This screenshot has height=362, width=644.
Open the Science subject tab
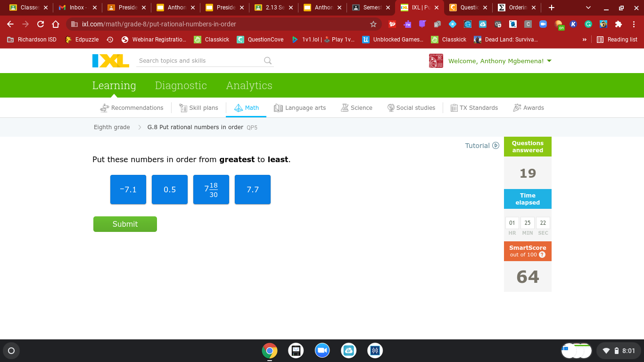[x=356, y=108]
